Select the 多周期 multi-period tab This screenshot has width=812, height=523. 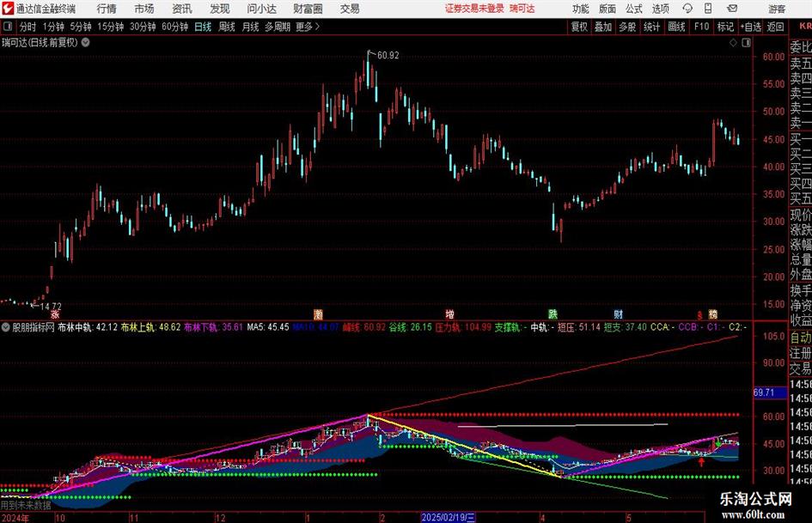[277, 27]
